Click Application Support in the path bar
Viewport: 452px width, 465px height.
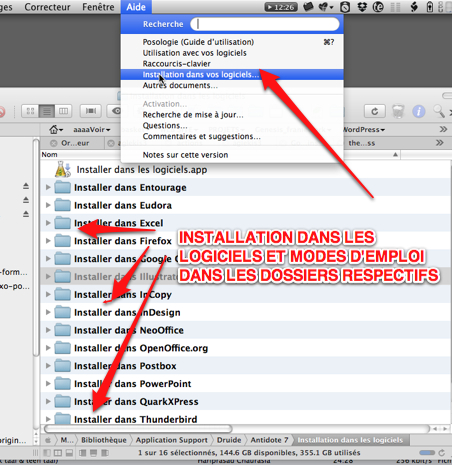[172, 440]
